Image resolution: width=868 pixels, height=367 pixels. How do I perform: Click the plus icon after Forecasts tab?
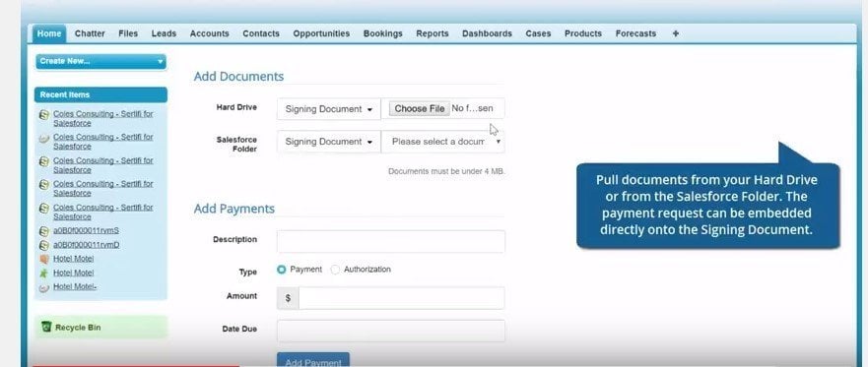click(x=675, y=33)
